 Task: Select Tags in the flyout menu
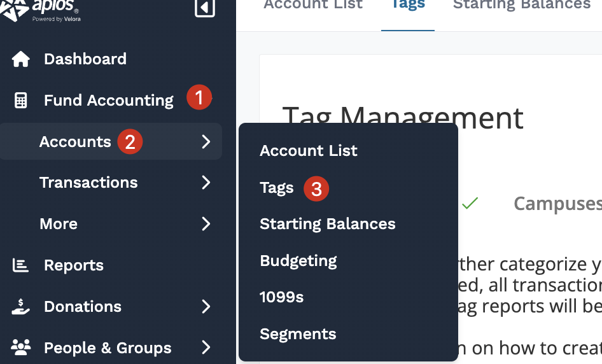[x=277, y=188]
